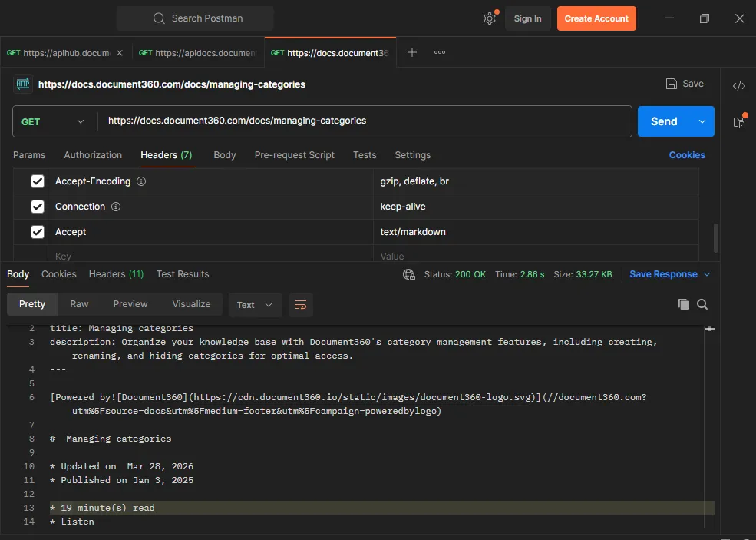Switch response view to Pretty

click(x=32, y=304)
